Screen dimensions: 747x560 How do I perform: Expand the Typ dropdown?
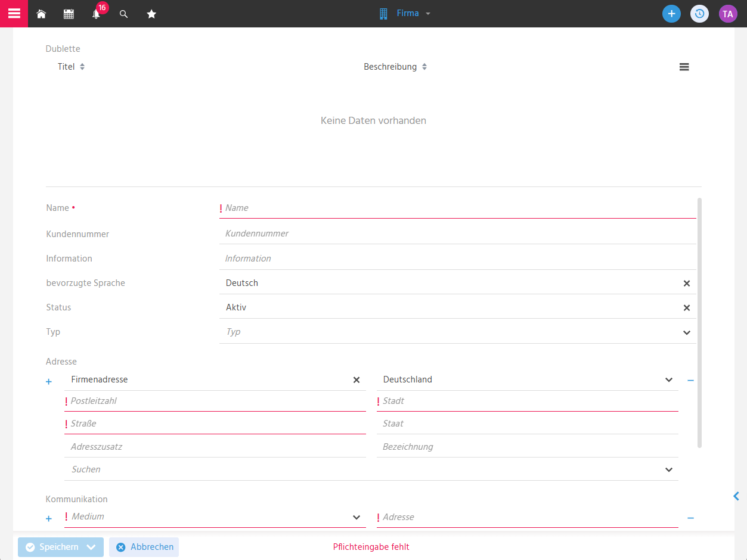click(686, 332)
